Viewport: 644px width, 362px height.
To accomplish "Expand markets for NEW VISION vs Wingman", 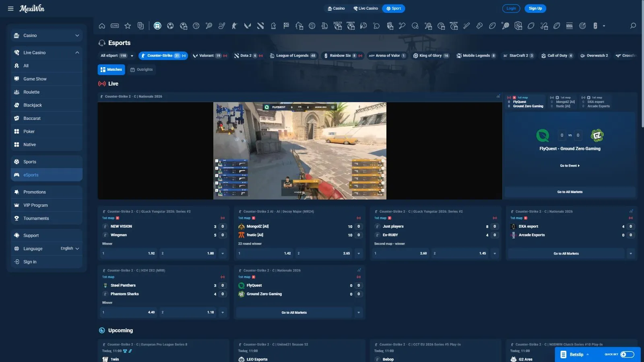I will click(223, 253).
